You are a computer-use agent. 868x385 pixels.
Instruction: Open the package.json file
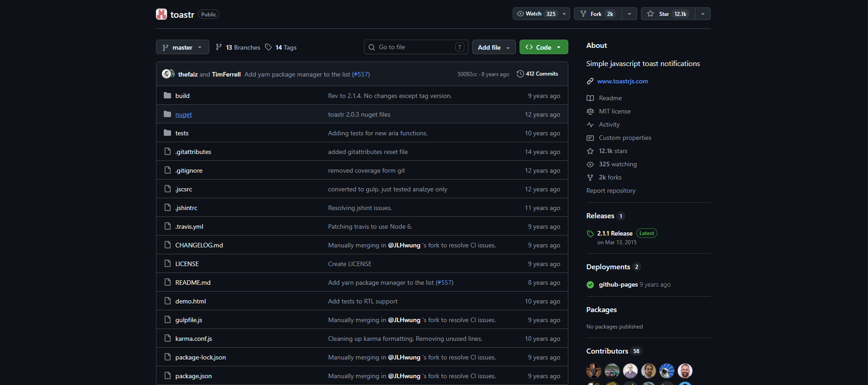193,376
